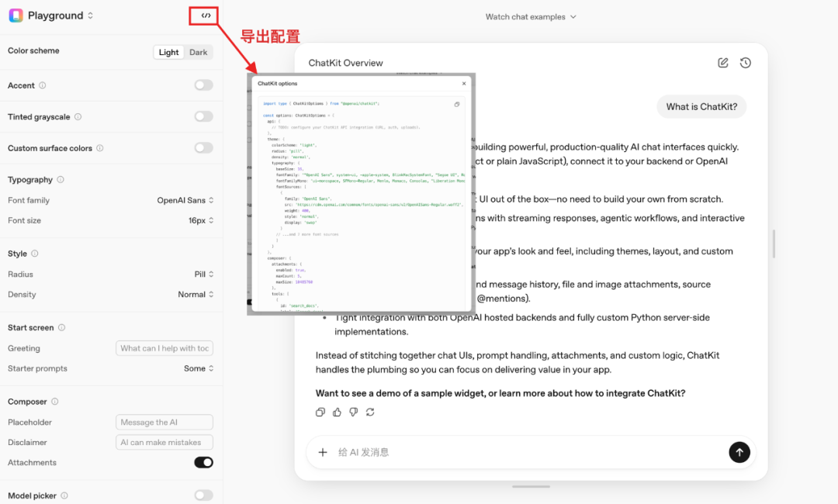The width and height of the screenshot is (838, 504).
Task: Click the regenerate response icon
Action: (370, 413)
